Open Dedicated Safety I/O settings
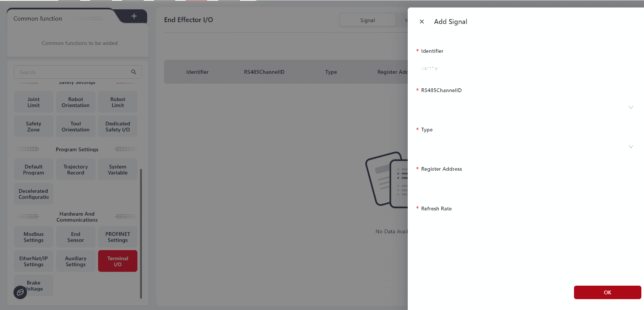 [x=118, y=127]
